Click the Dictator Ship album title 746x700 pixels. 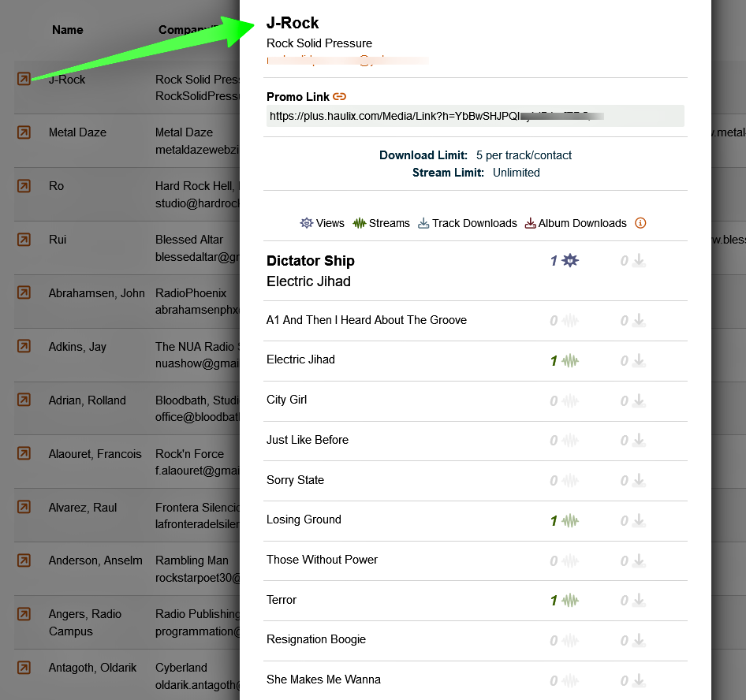click(310, 261)
